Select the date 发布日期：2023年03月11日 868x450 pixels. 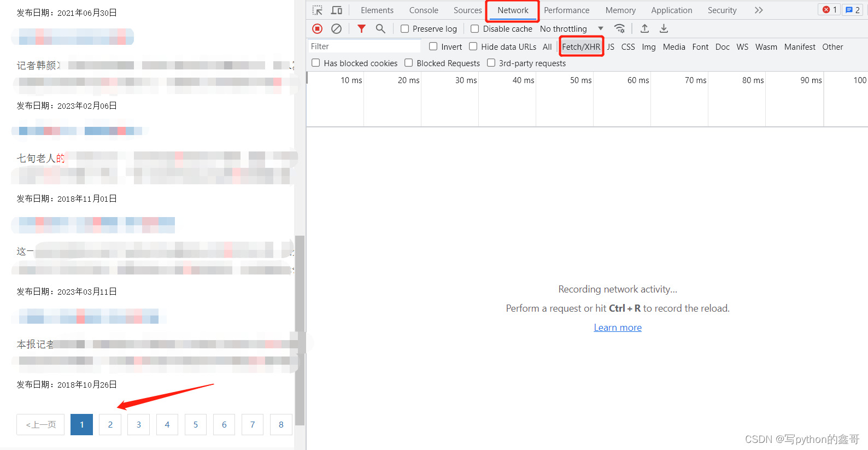(67, 292)
